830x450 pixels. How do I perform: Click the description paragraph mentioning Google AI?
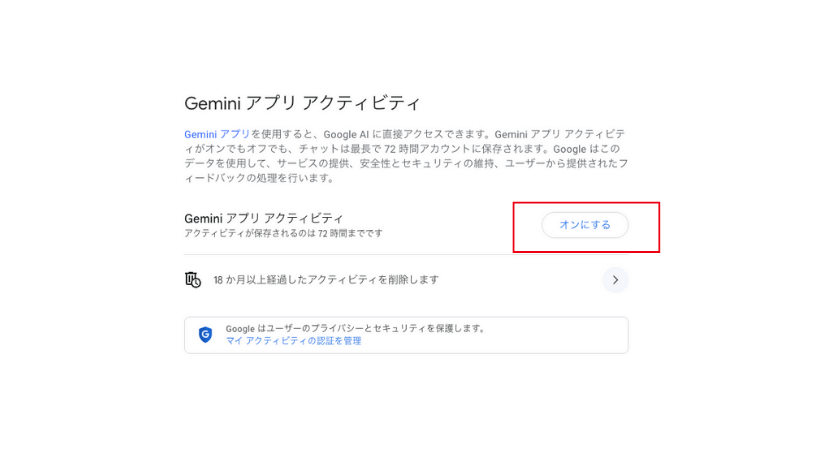406,156
